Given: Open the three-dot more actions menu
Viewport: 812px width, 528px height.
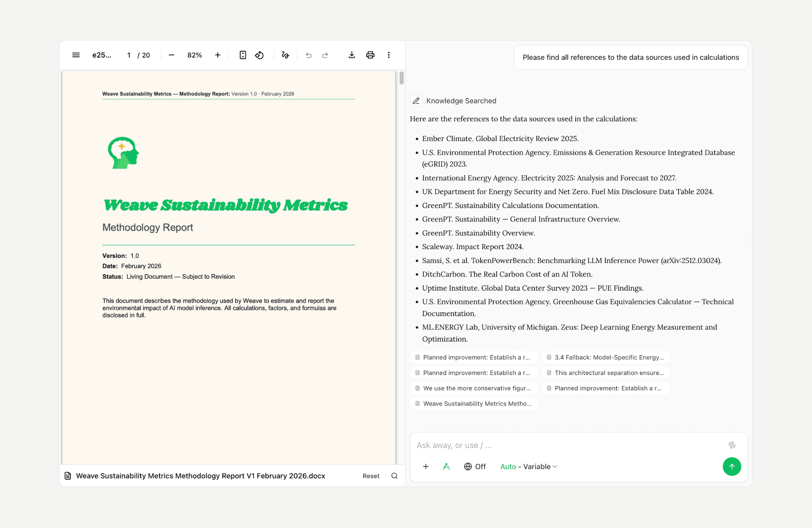Looking at the screenshot, I should click(x=388, y=55).
